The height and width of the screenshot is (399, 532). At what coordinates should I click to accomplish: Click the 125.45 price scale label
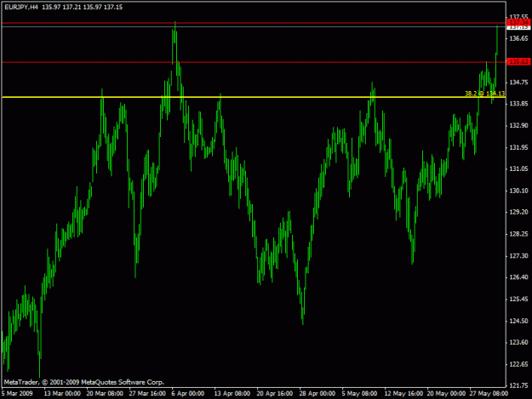click(518, 299)
